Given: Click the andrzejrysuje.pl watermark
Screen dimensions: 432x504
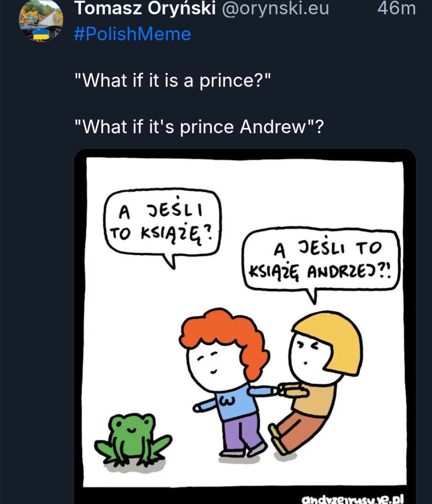Looking at the screenshot, I should point(352,499).
